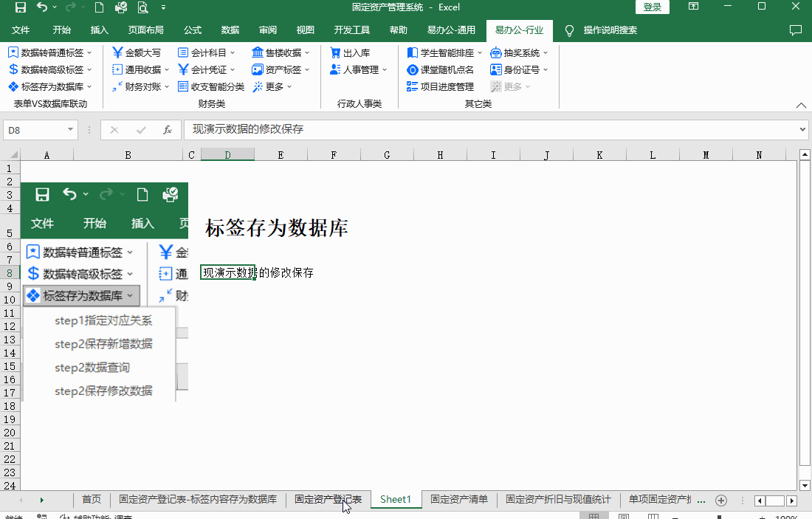Click the Print Preview icon in quick access
Screen dimensions: 812x519
coord(142,7)
